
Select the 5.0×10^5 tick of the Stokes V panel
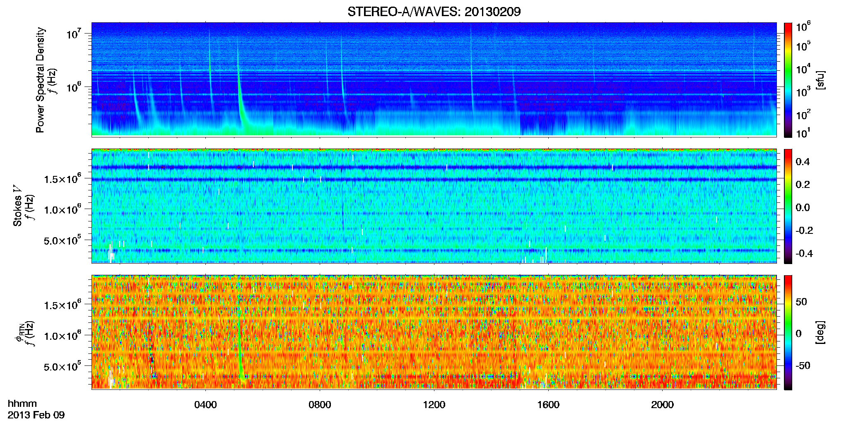coord(62,240)
